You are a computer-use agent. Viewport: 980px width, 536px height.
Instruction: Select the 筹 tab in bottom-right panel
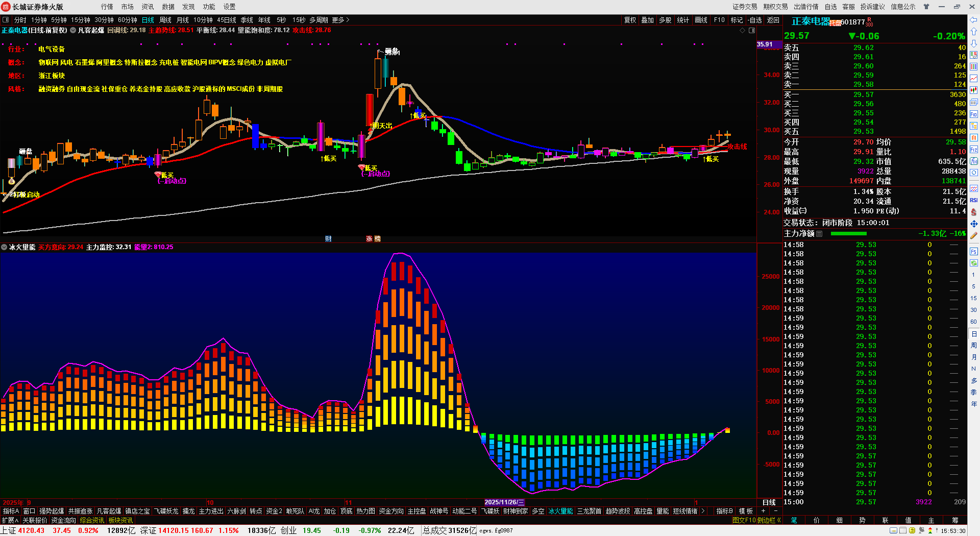pyautogui.click(x=955, y=520)
